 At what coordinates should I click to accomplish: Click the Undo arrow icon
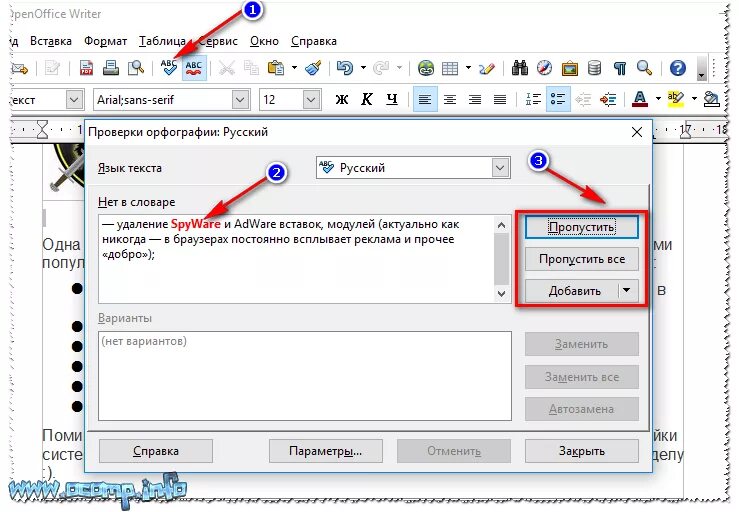pos(345,68)
